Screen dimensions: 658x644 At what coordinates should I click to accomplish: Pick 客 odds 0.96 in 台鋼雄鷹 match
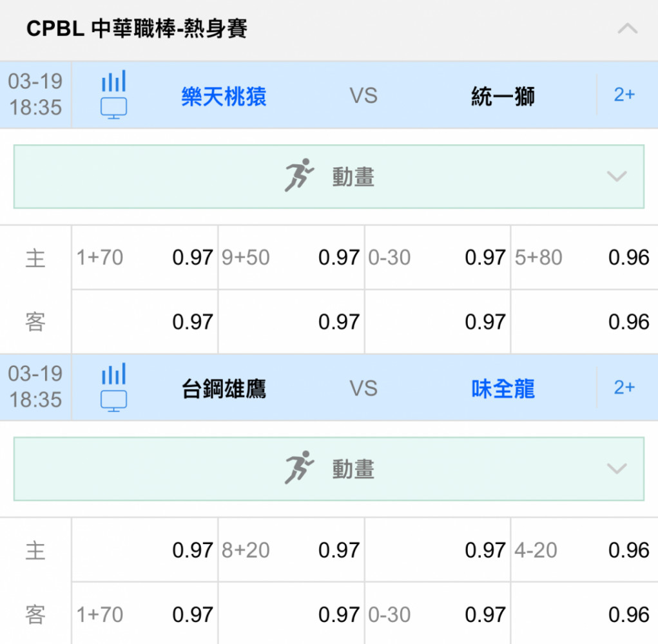click(x=585, y=614)
